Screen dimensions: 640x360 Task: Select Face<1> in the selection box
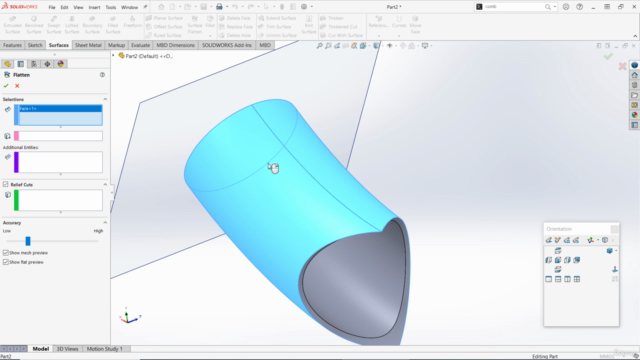(60, 109)
